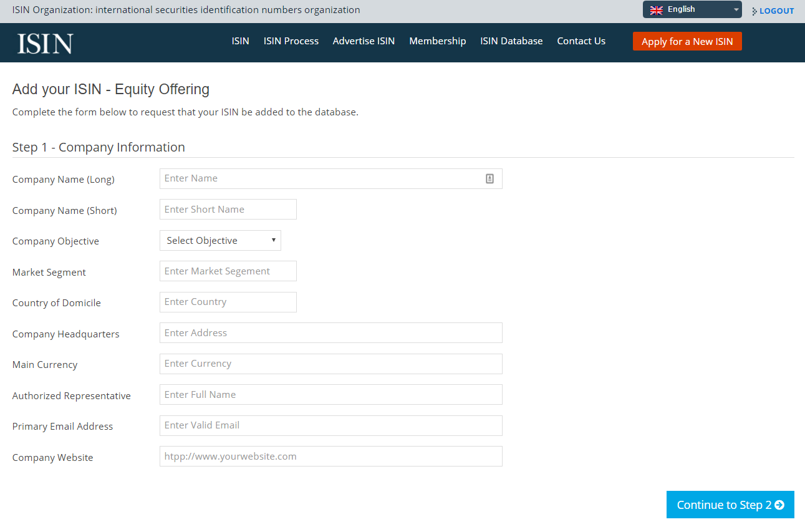Open the ISIN Database menu
The width and height of the screenshot is (805, 532).
[511, 41]
